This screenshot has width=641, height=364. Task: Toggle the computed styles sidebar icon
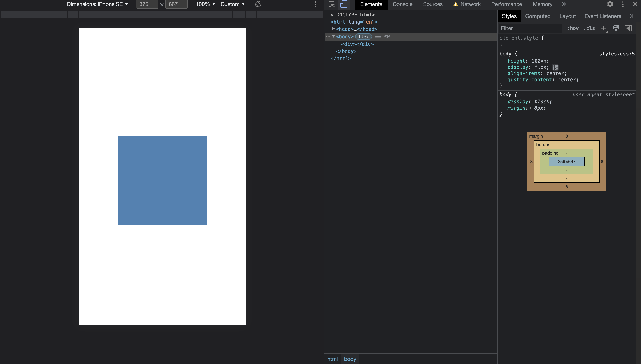[628, 28]
